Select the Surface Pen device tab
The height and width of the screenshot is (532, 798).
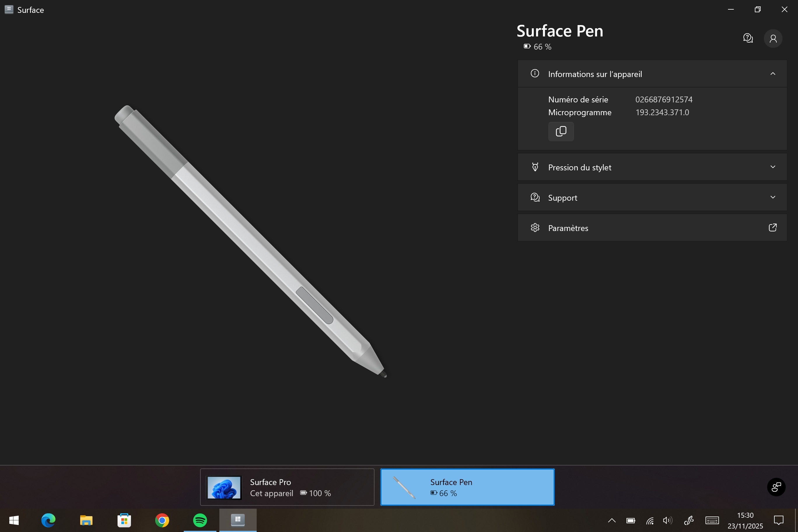coord(467,487)
